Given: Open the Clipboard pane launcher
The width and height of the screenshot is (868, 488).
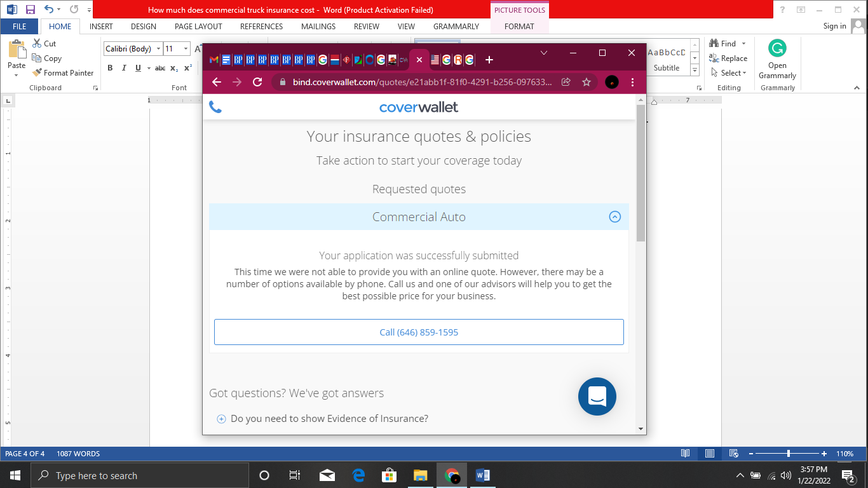Looking at the screenshot, I should [95, 88].
